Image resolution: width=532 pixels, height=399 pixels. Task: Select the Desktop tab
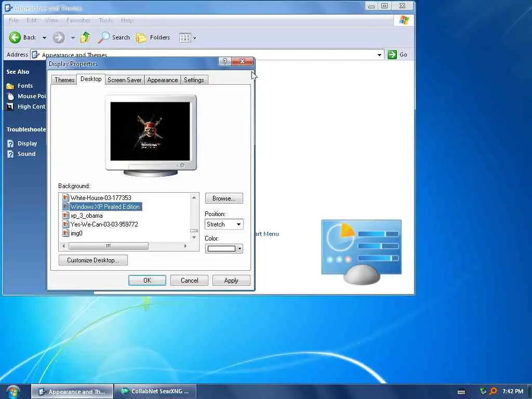pyautogui.click(x=91, y=79)
